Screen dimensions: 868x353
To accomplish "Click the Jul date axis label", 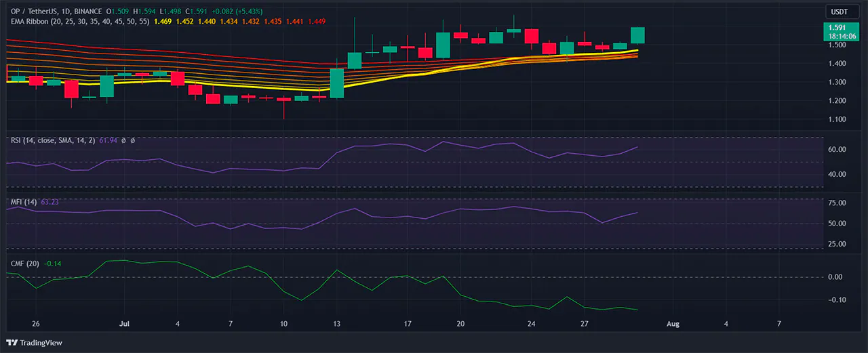I will [124, 324].
